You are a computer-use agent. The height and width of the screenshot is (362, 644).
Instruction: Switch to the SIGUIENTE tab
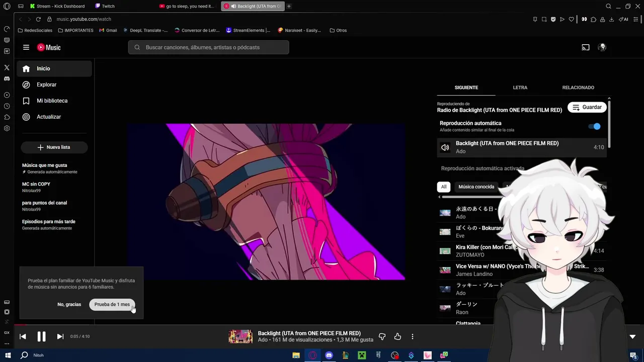coord(466,87)
